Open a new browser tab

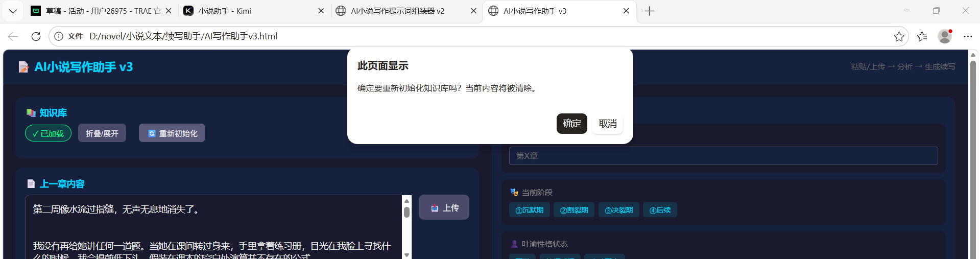tap(649, 11)
